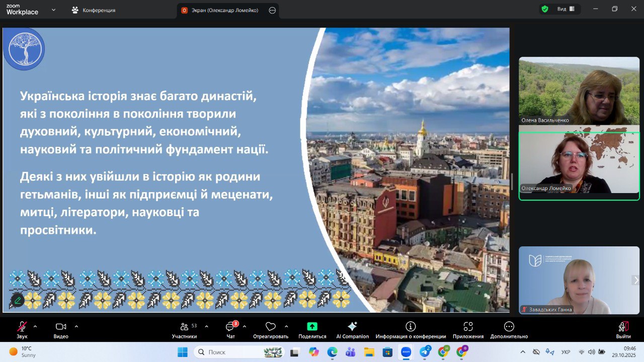Viewport: 644px width, 362px height.
Task: Click the Windows taskbar search field
Action: tap(236, 352)
